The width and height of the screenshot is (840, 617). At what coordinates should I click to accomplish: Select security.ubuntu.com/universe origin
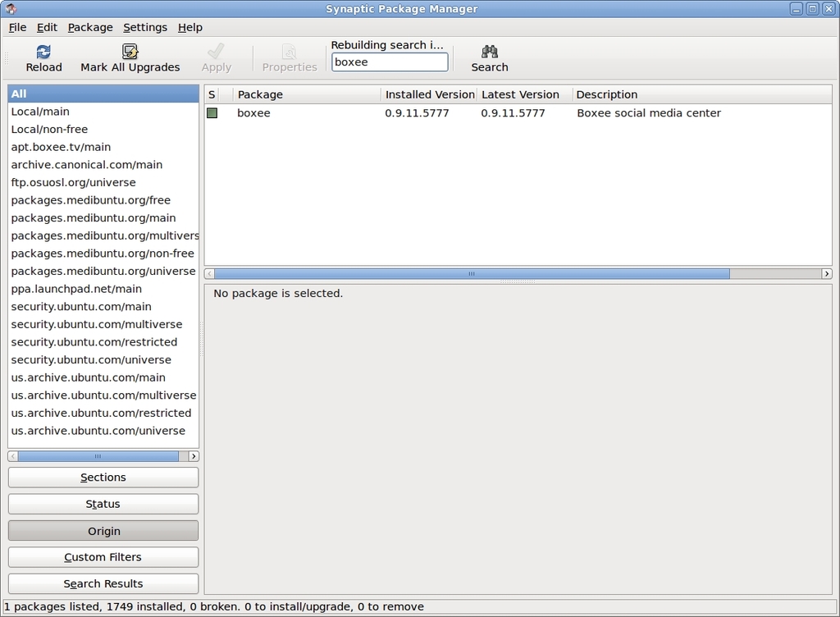coord(103,359)
